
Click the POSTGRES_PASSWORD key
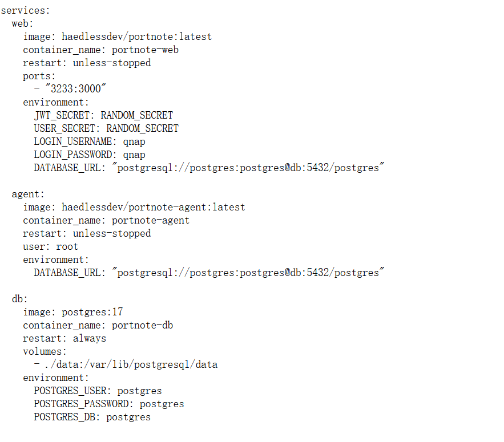tap(81, 404)
